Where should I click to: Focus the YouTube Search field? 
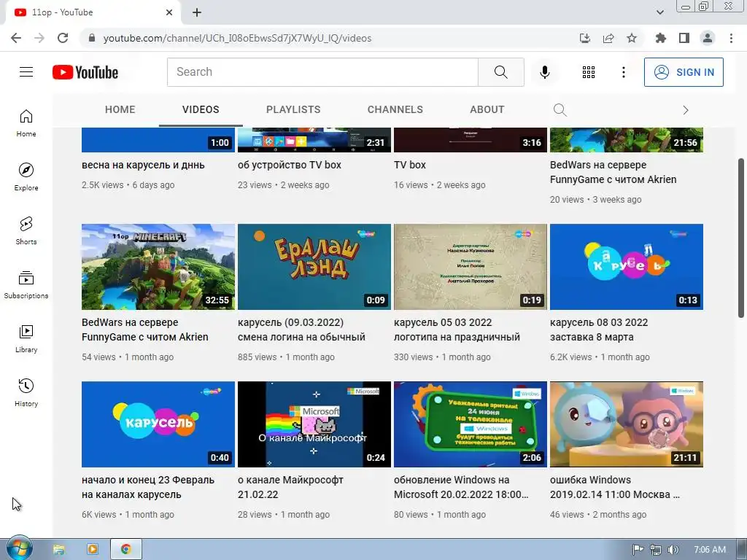[x=322, y=72]
